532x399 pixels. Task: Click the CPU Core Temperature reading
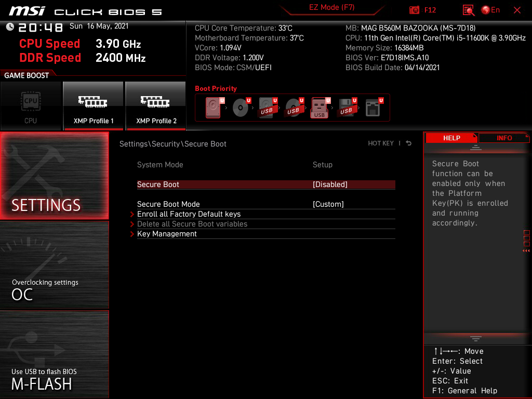(244, 28)
